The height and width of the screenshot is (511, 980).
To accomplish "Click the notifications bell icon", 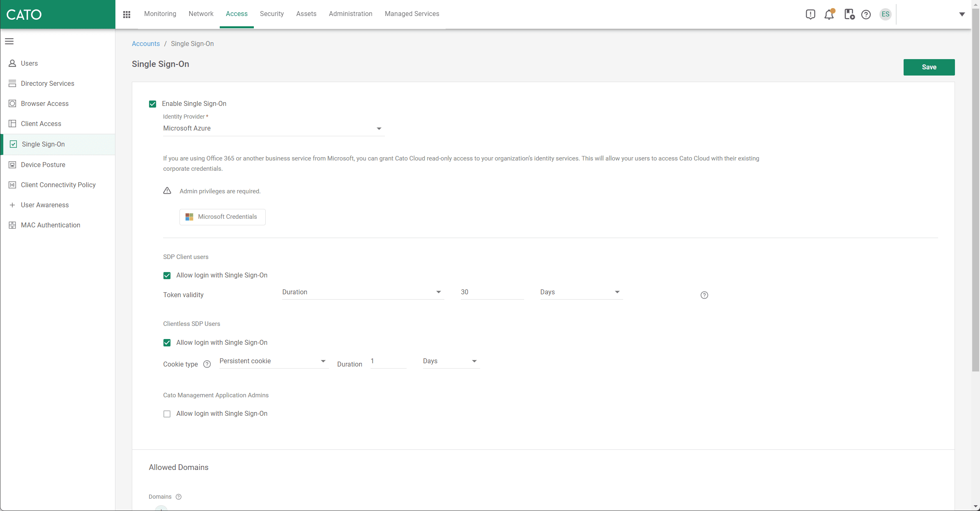I will coord(830,14).
